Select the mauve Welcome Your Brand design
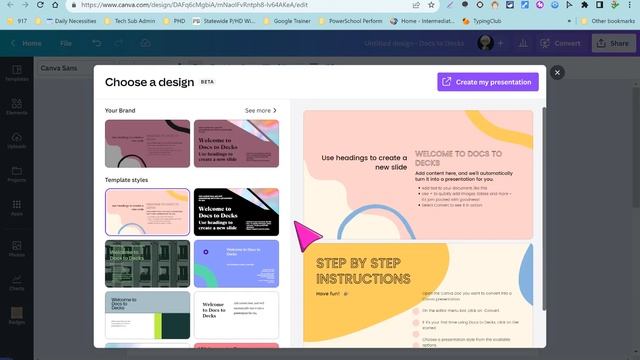This screenshot has width=640, height=360. pyautogui.click(x=236, y=144)
